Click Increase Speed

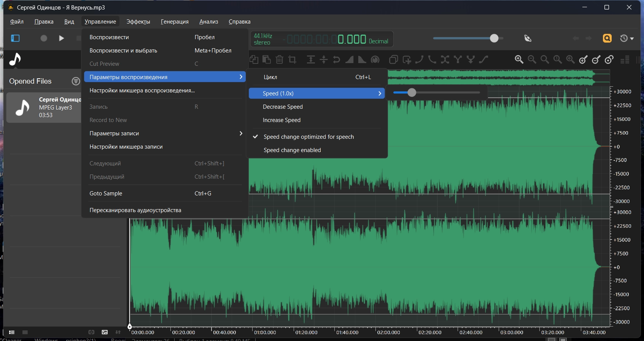click(x=281, y=120)
